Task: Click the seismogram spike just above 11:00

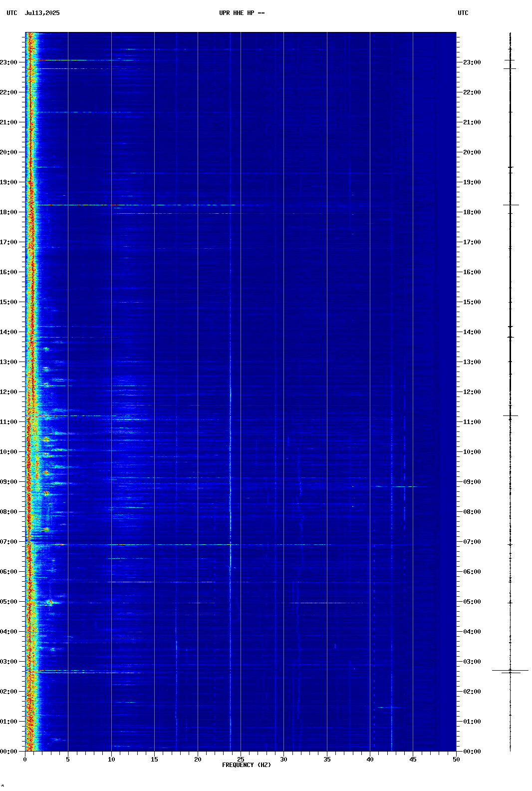Action: point(511,415)
